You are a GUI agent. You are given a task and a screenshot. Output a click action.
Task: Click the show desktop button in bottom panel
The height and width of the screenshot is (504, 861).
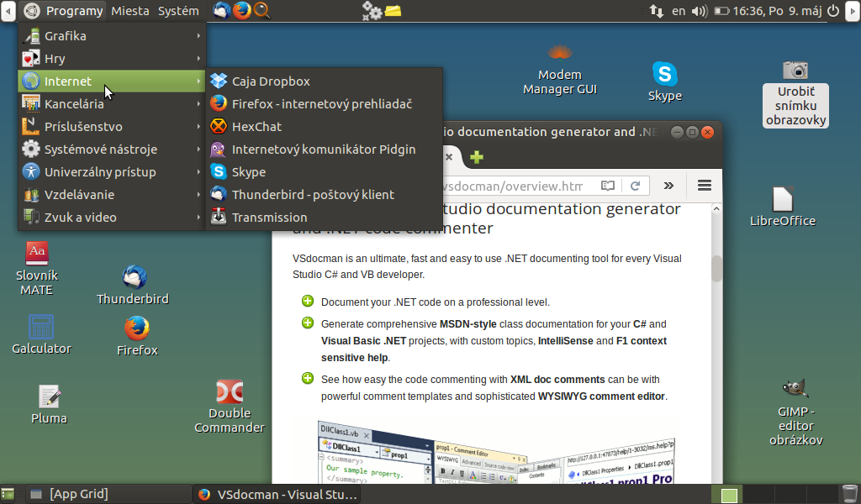pyautogui.click(x=8, y=494)
